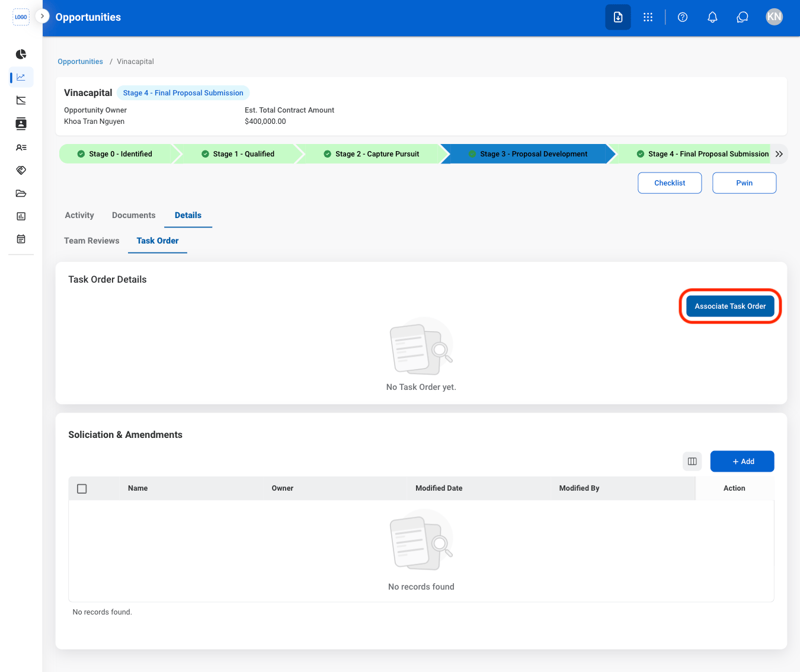This screenshot has height=672, width=800.
Task: Open the handshake partners sidebar icon
Action: click(x=21, y=170)
